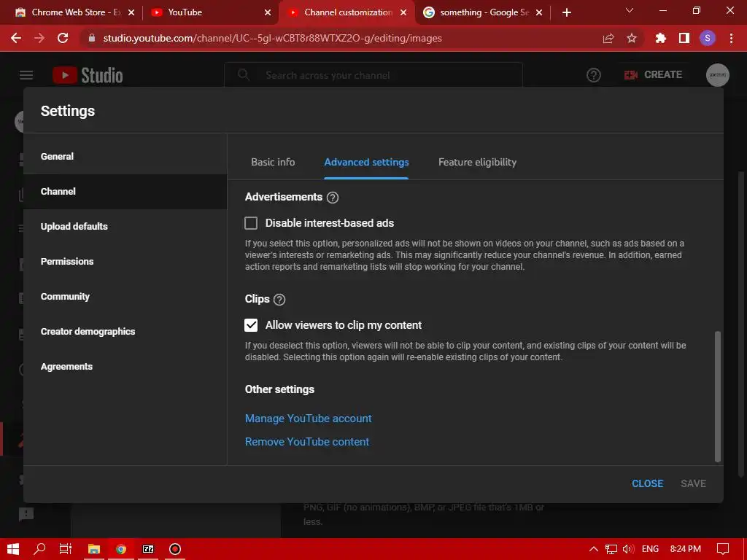Click the 8:24 PM taskbar clock
747x560 pixels.
[685, 549]
